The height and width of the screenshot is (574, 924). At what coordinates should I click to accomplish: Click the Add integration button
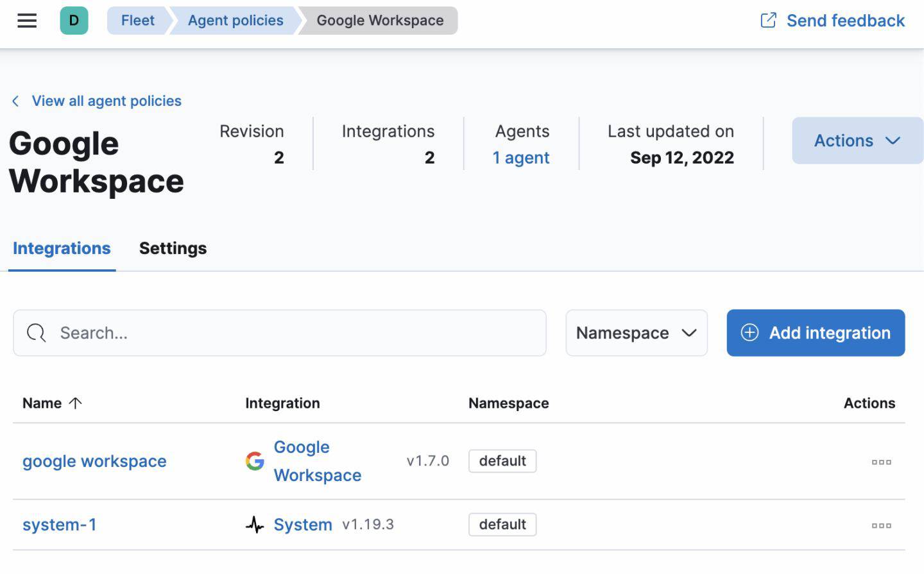pos(815,333)
